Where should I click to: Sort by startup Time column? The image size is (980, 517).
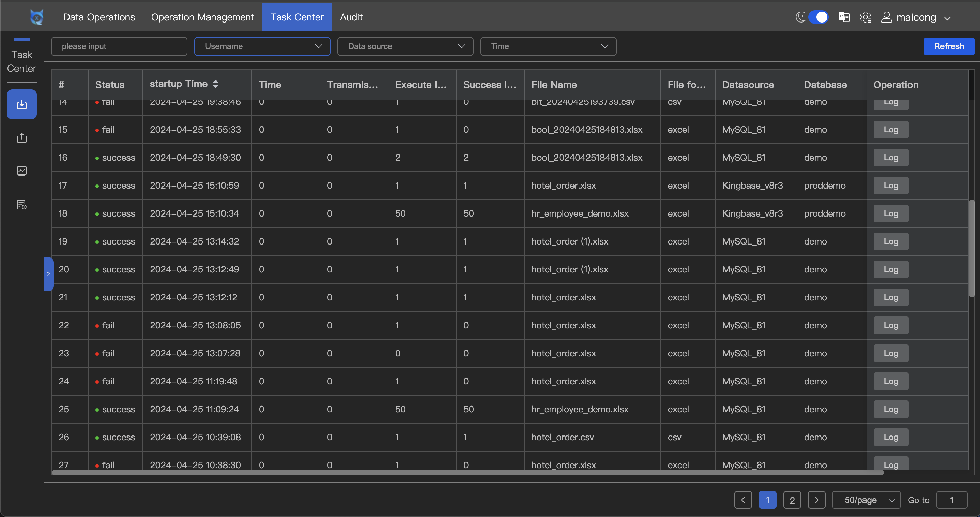point(216,84)
